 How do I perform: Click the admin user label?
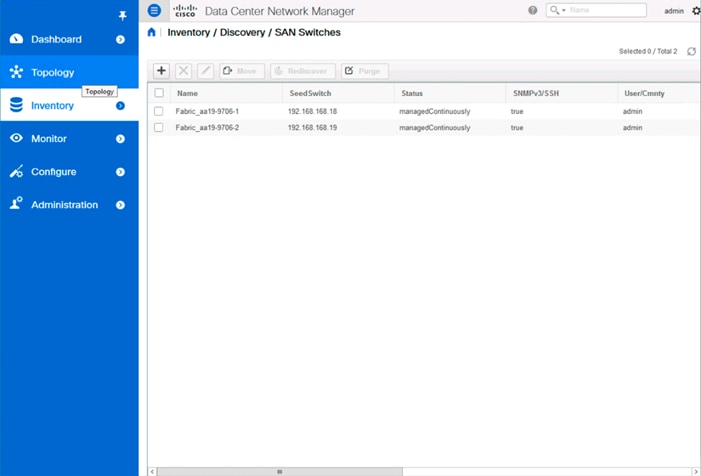coord(674,11)
